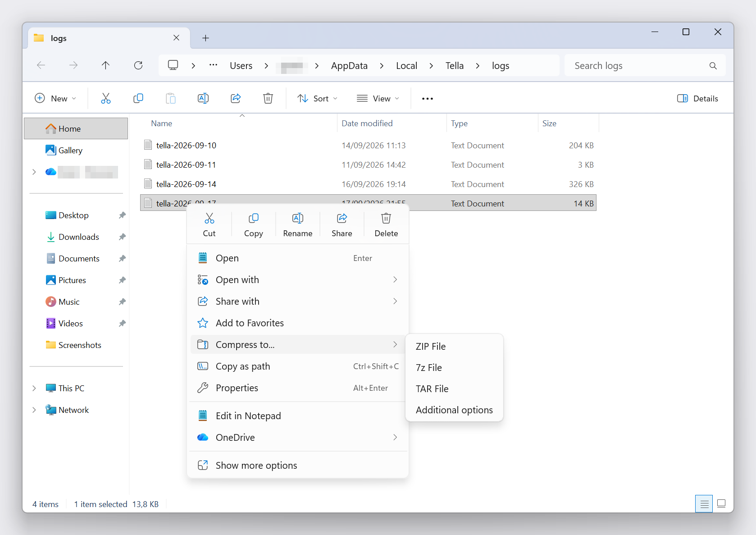Open the Open with submenu
The width and height of the screenshot is (756, 535).
coord(298,280)
